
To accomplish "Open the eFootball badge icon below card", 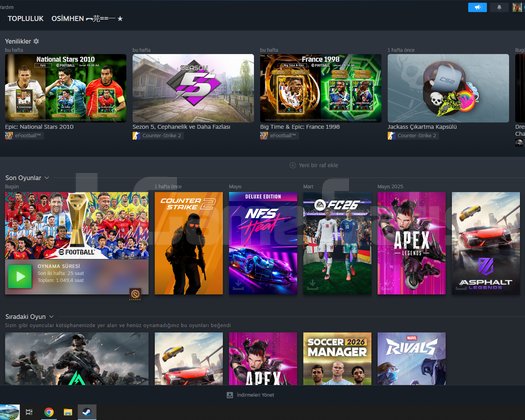I will [x=135, y=294].
